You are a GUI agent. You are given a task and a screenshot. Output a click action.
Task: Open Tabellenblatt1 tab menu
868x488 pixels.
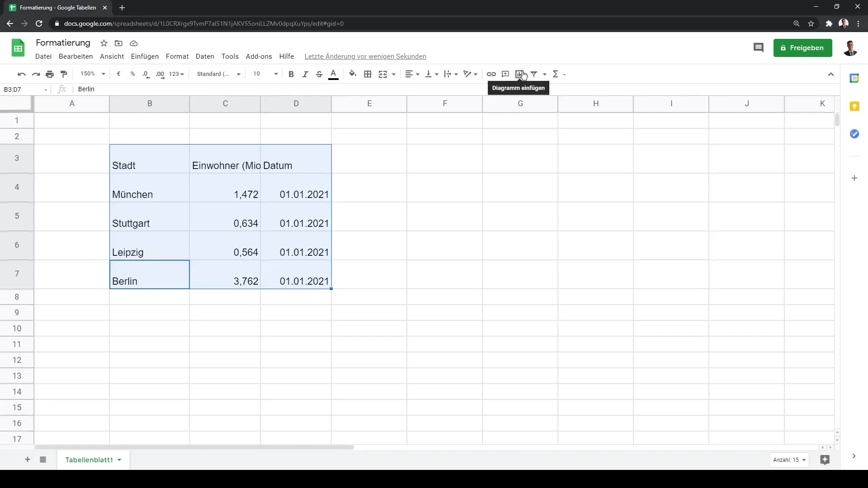[119, 460]
